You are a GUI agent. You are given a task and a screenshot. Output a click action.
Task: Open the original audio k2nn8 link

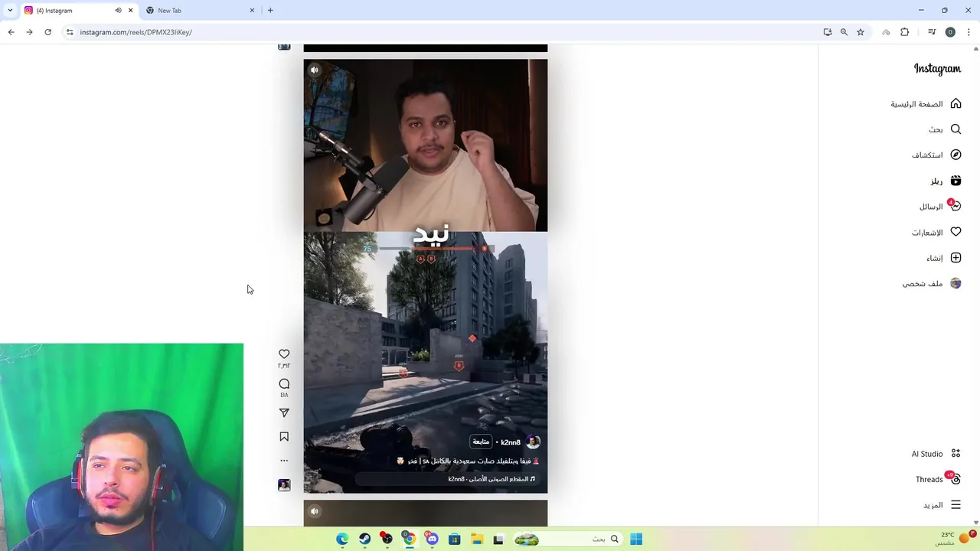492,479
